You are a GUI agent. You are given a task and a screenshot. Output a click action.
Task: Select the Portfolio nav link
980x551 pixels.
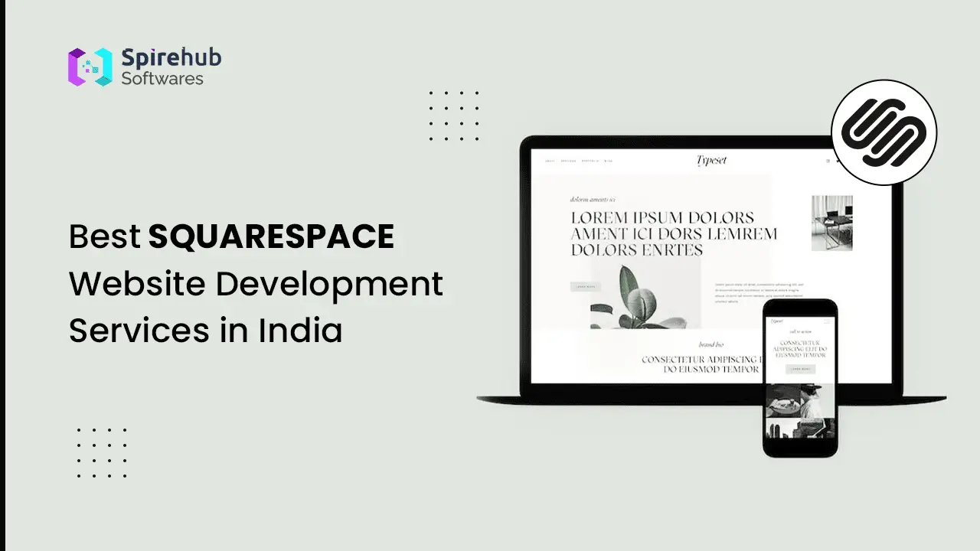pyautogui.click(x=590, y=161)
